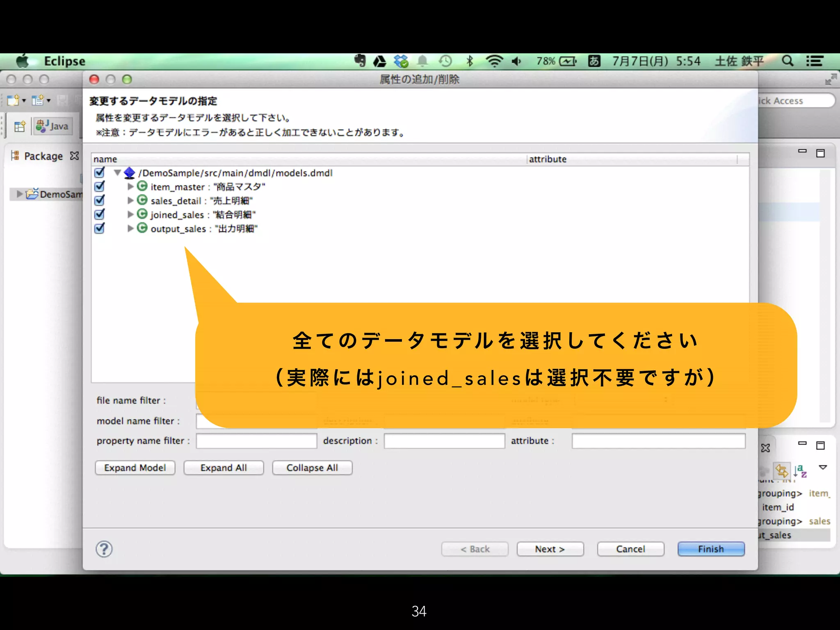
Task: Click the Google Drive menu bar icon
Action: point(379,61)
